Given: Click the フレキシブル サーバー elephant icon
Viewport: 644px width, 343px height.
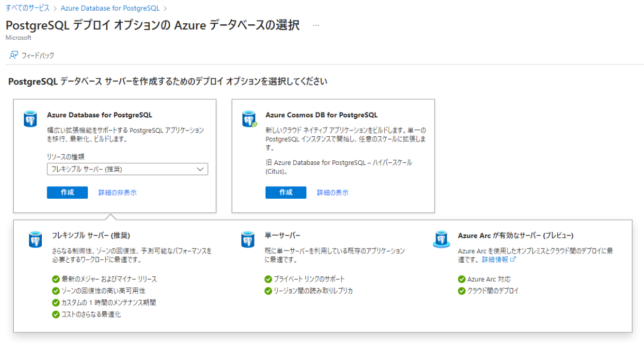Looking at the screenshot, I should coord(35,239).
